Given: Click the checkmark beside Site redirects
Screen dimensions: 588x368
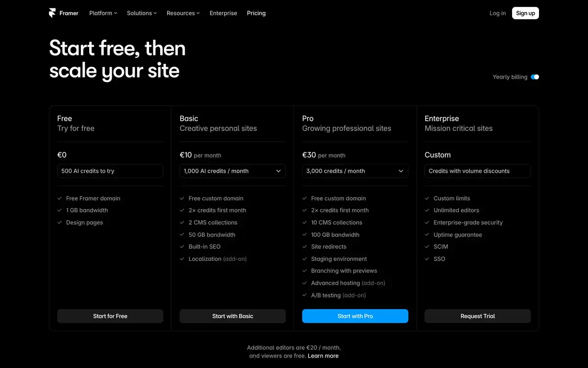Looking at the screenshot, I should click(x=305, y=246).
